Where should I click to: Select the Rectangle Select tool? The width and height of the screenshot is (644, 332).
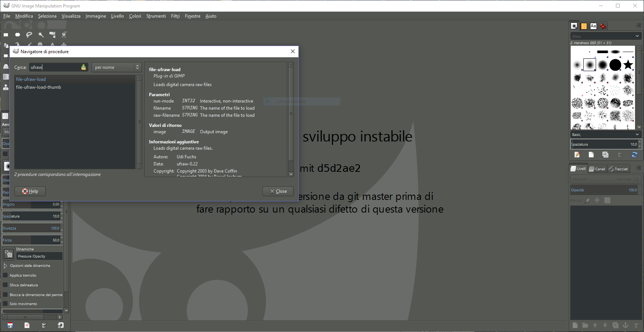pyautogui.click(x=6, y=35)
